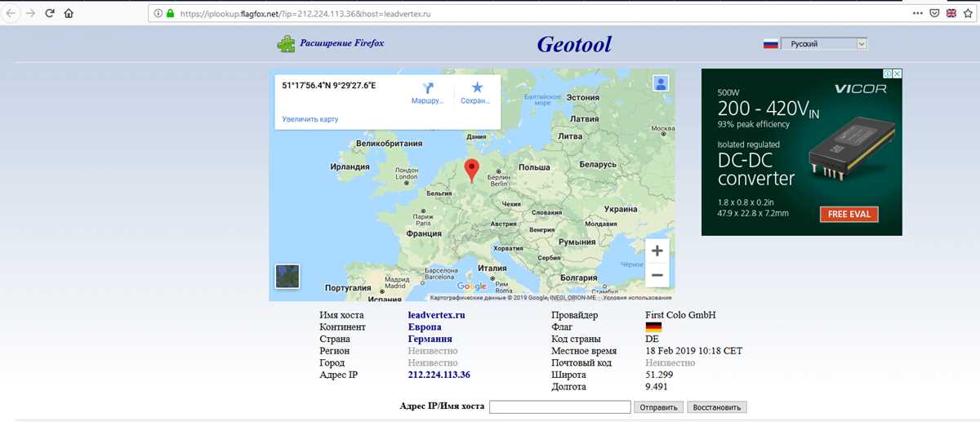Click the 212.224.113.36 IP address link
This screenshot has width=980, height=422.
point(439,375)
